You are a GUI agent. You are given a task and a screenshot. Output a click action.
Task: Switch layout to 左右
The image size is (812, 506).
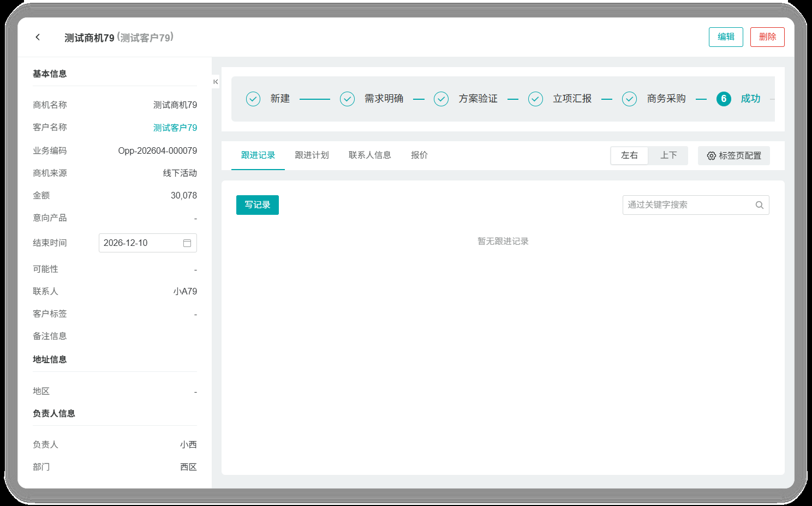click(629, 155)
